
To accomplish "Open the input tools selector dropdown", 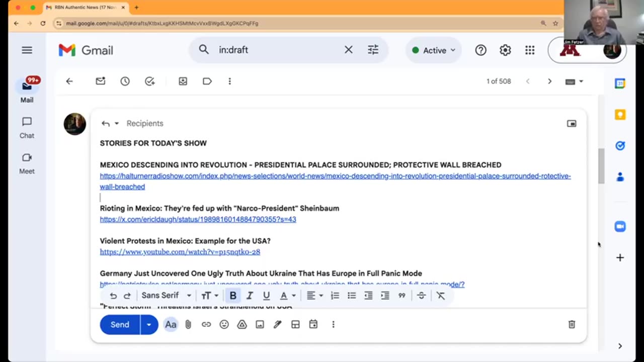I will (574, 81).
